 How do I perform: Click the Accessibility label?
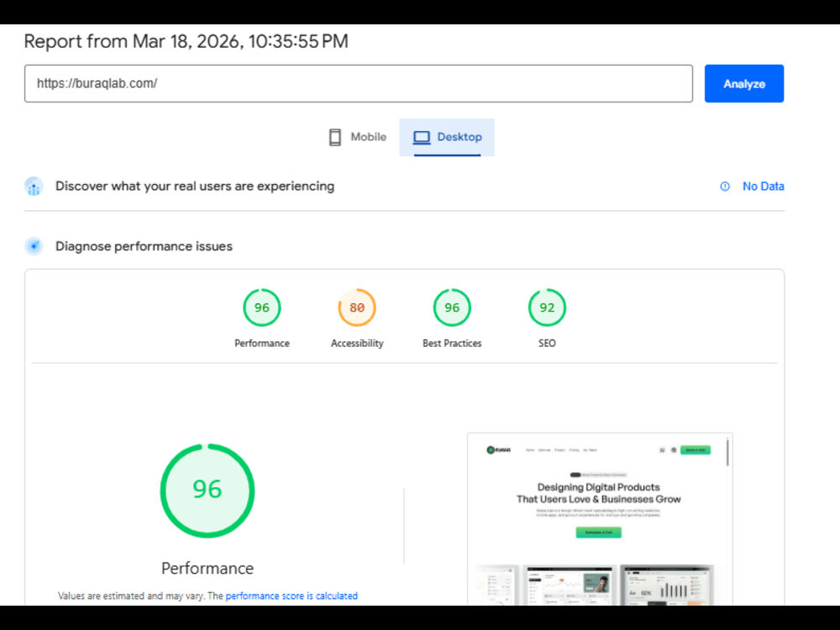tap(357, 344)
